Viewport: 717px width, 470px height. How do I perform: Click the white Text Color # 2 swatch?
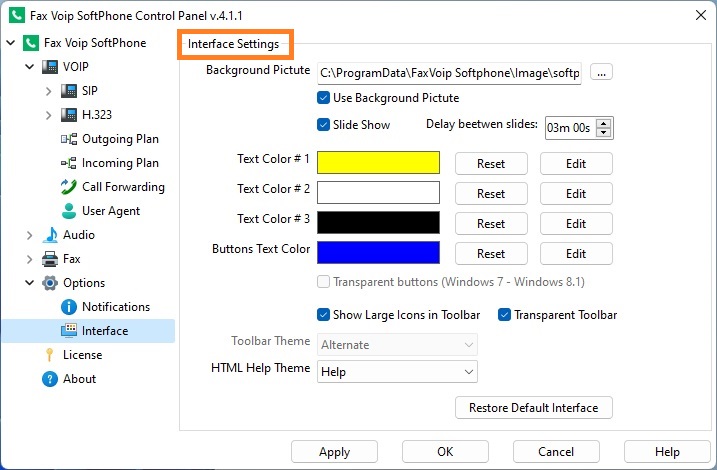point(379,192)
